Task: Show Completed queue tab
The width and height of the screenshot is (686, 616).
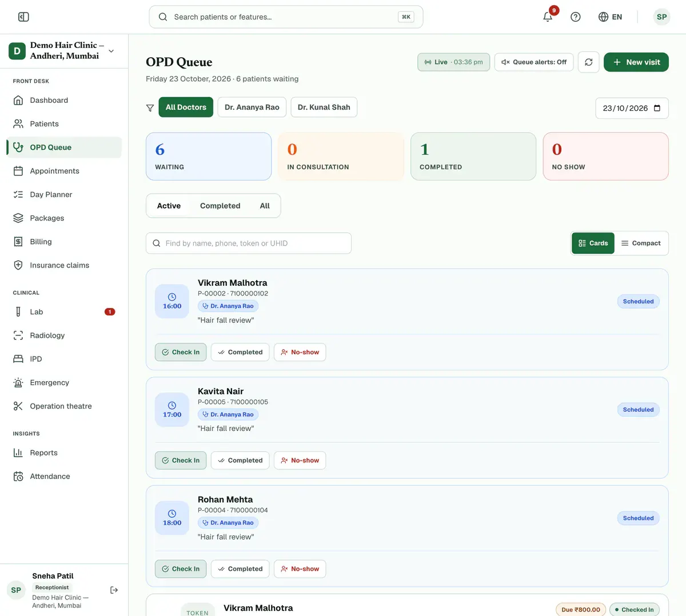Action: [220, 206]
